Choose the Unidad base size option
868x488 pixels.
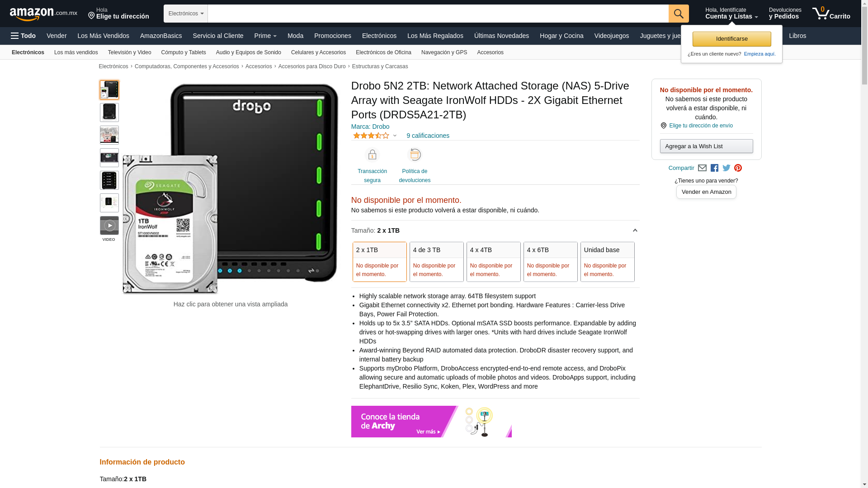pyautogui.click(x=607, y=261)
